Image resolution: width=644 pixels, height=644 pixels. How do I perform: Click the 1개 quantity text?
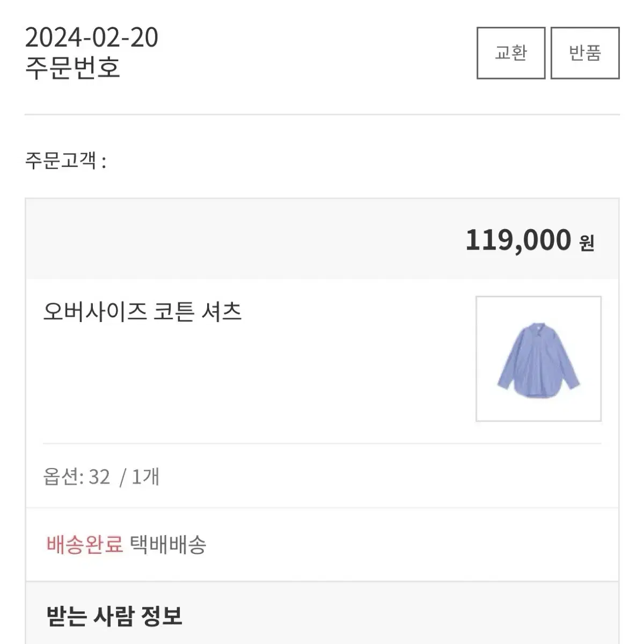pos(145,477)
